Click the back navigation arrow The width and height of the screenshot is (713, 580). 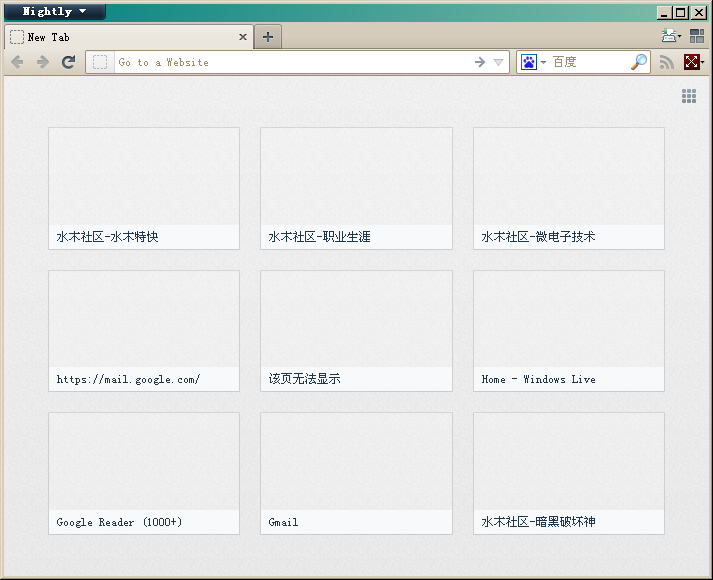[17, 62]
